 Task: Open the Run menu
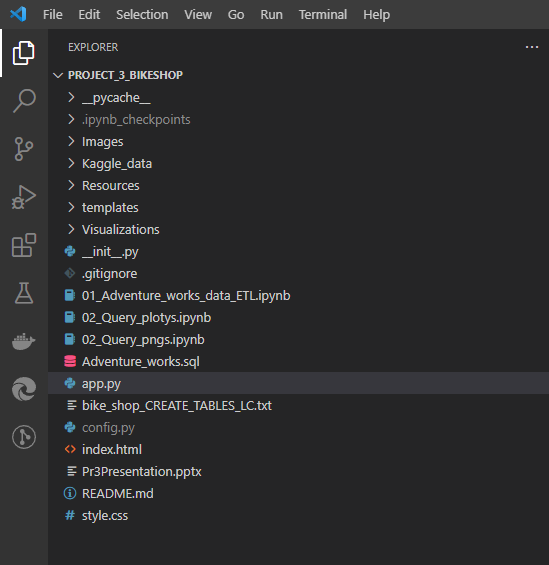(271, 15)
